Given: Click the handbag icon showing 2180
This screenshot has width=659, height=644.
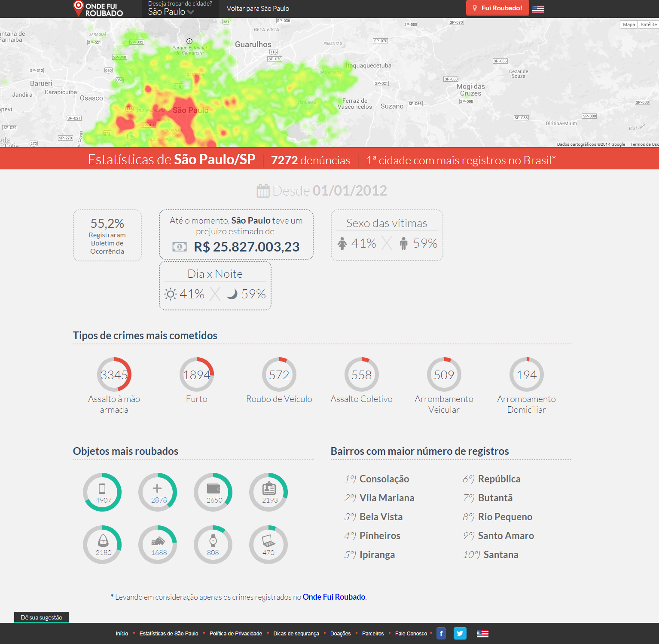Looking at the screenshot, I should pos(103,541).
